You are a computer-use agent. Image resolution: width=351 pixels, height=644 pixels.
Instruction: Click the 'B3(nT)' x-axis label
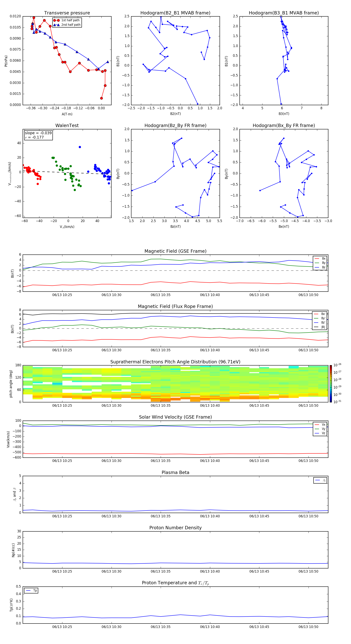click(x=284, y=114)
